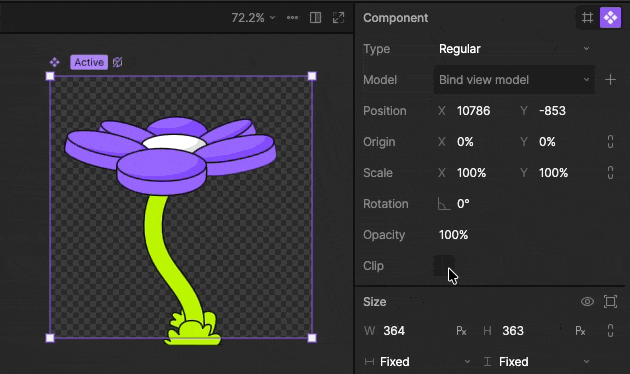
Task: Click the Component panel title
Action: point(395,18)
